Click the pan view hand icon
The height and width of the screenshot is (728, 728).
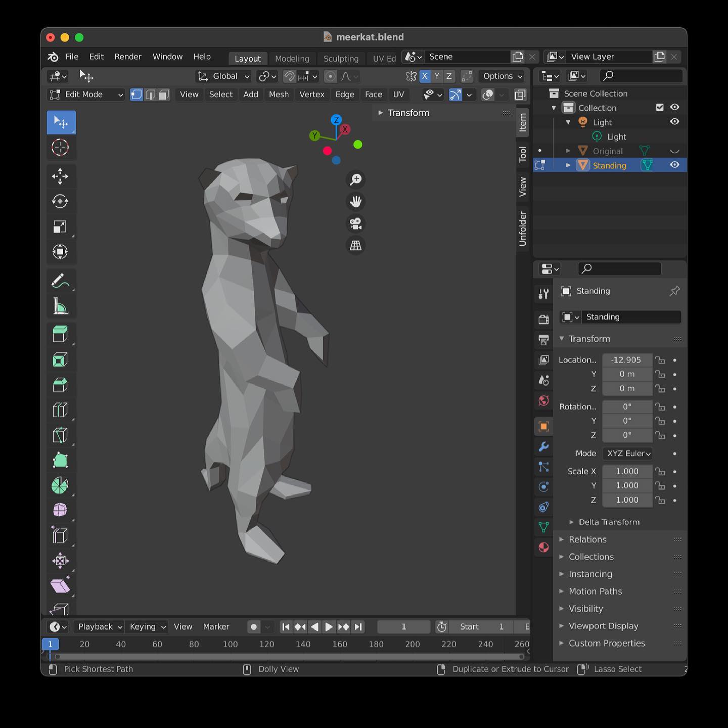[356, 201]
